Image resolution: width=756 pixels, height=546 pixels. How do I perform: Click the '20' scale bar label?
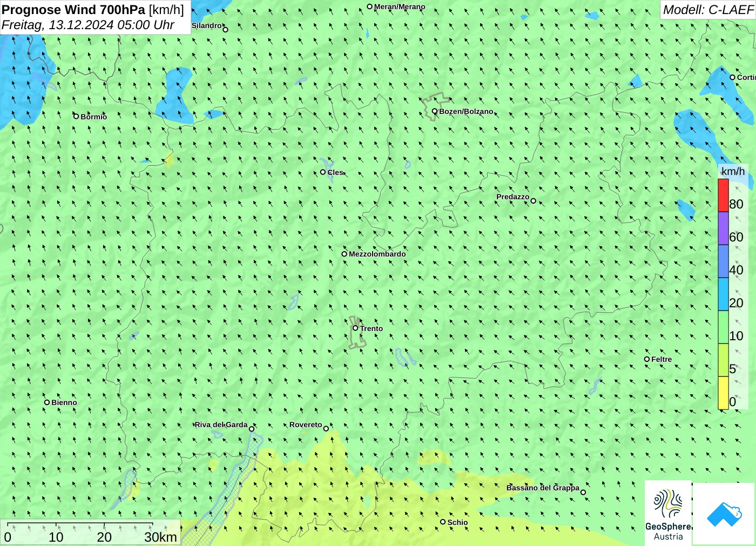104,537
